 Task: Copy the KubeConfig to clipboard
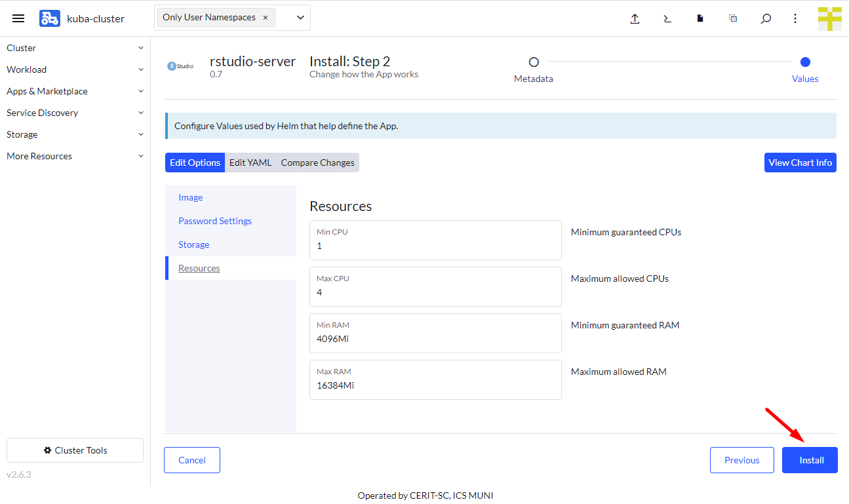pos(732,18)
